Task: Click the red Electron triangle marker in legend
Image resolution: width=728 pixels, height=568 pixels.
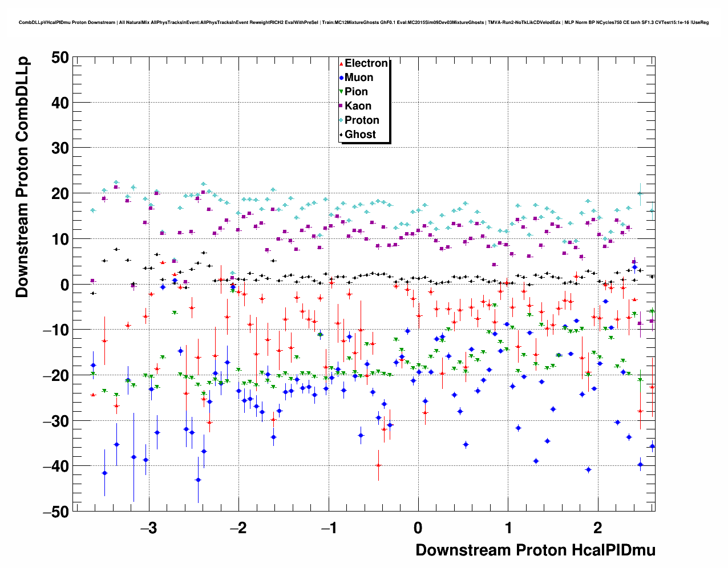Action: point(341,64)
